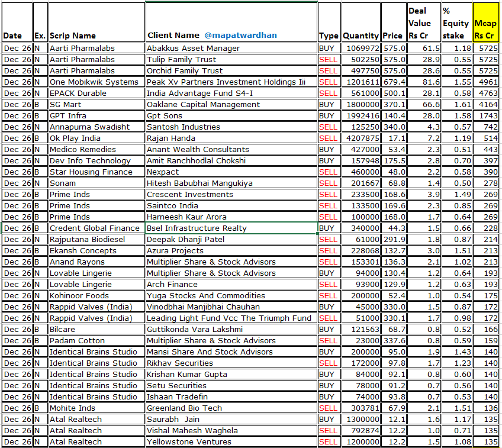Select the 'Bilcare' scrip cell
Viewport: 502px width, 448px height.
click(96, 329)
